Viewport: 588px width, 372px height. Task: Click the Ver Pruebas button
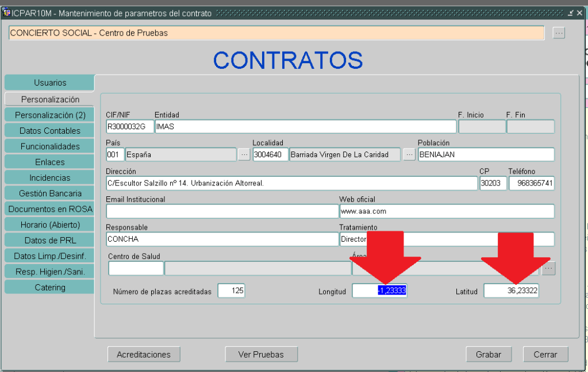(x=261, y=355)
